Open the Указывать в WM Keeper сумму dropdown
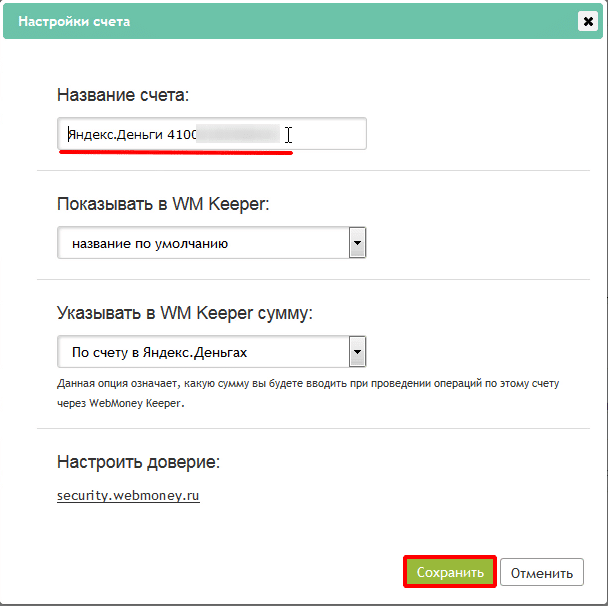The image size is (608, 606). pos(212,352)
